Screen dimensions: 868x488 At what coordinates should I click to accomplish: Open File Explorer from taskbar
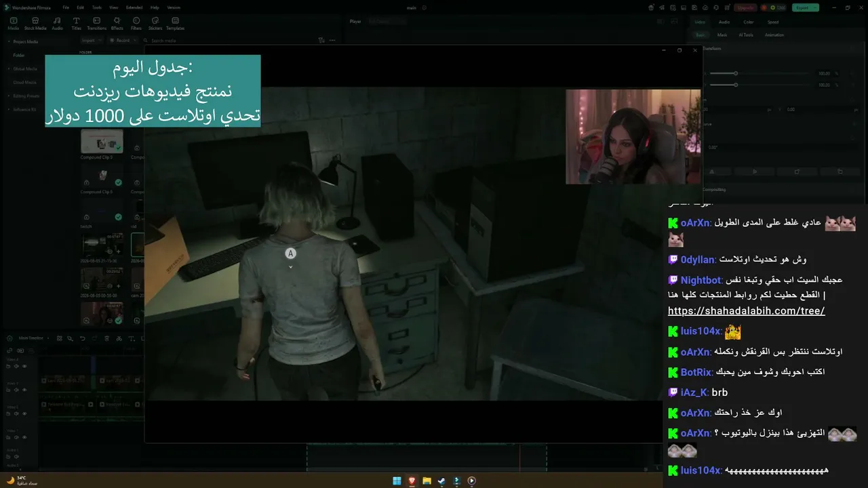427,481
